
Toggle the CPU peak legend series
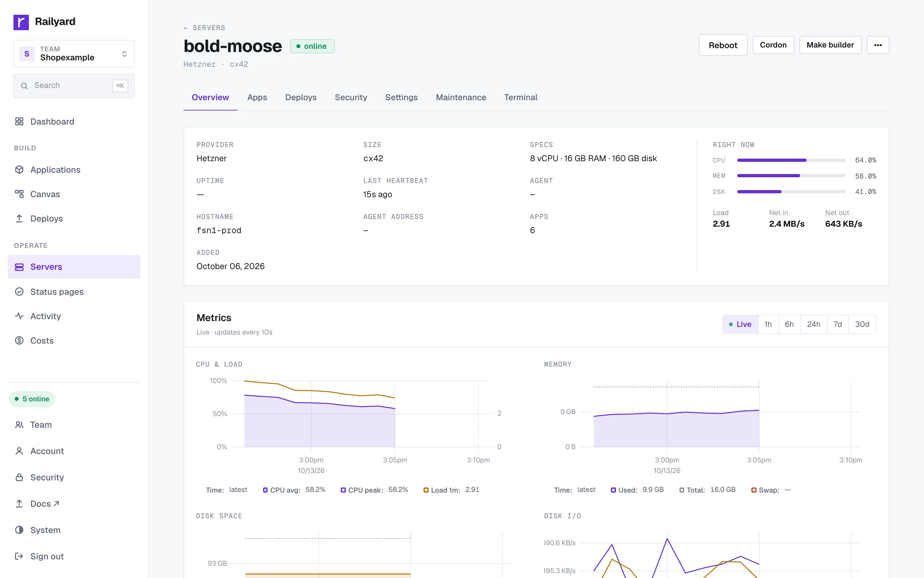(x=374, y=490)
